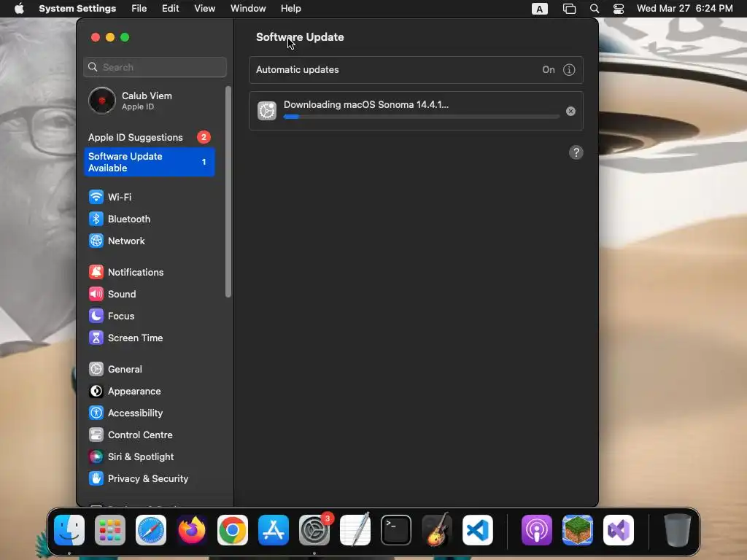Click System Settings icon in Dock
Viewport: 747px width, 560px height.
[314, 530]
